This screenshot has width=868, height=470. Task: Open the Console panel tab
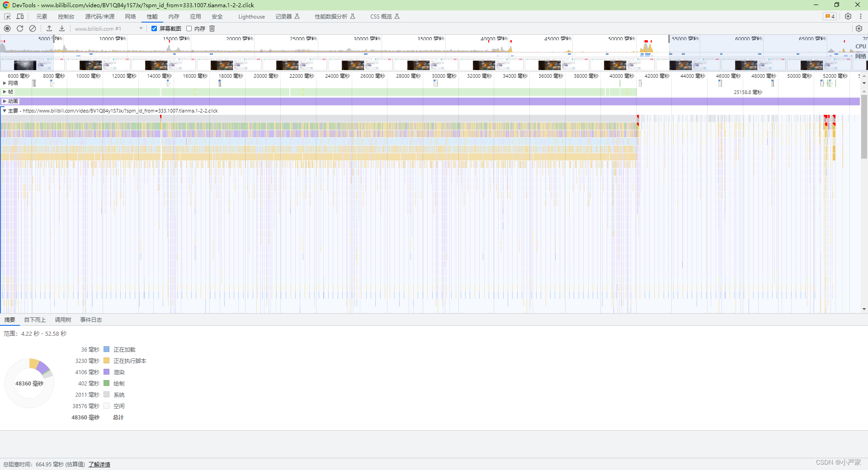click(66, 16)
